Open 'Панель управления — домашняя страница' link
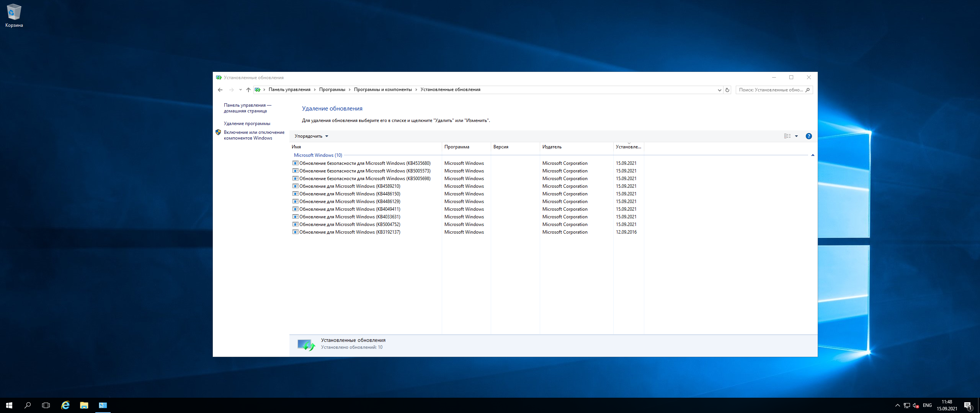The height and width of the screenshot is (413, 980). (247, 108)
